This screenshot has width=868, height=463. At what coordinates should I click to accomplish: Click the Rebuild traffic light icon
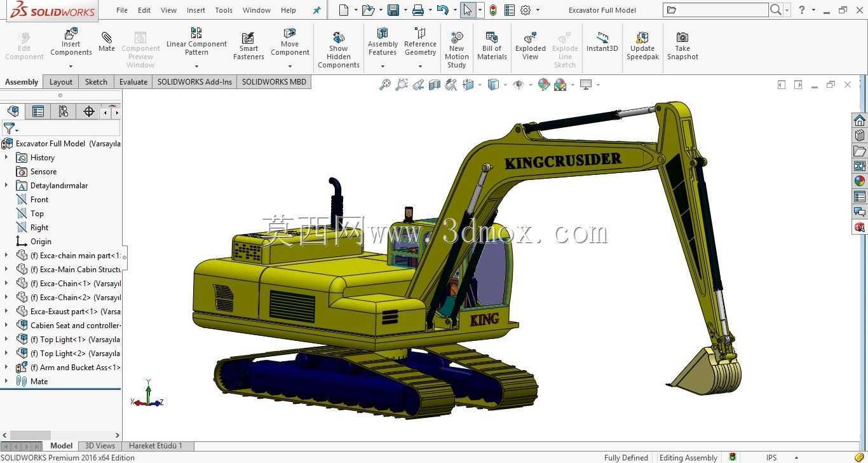click(x=493, y=10)
